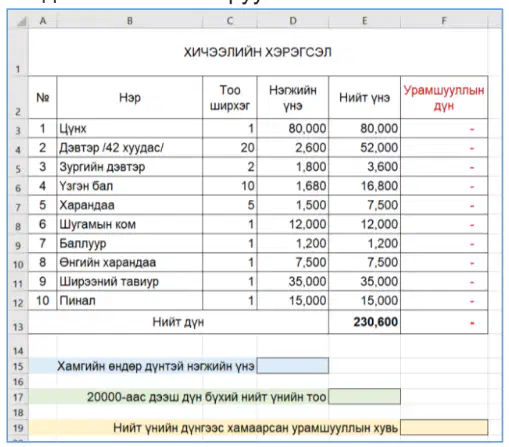Select row 13 header
Screen dimensions: 509x447
[18, 322]
